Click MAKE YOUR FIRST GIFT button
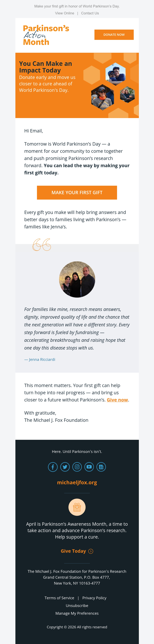The image size is (154, 644). [x=77, y=193]
